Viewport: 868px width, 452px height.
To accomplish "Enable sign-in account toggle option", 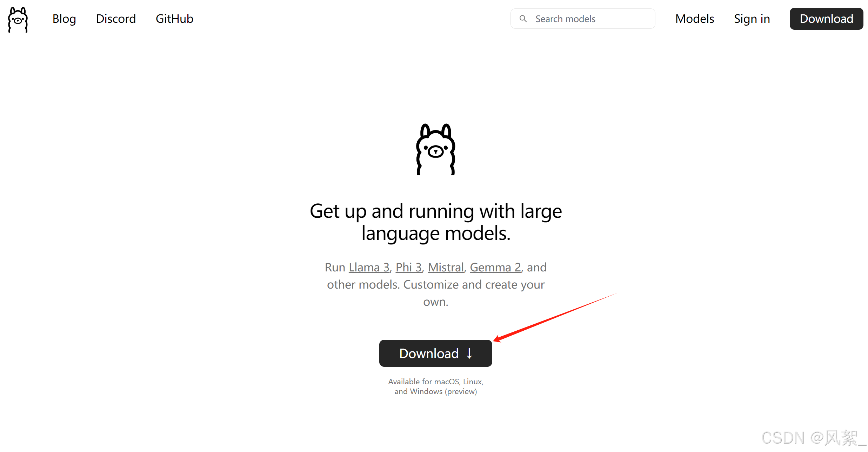I will tap(751, 19).
